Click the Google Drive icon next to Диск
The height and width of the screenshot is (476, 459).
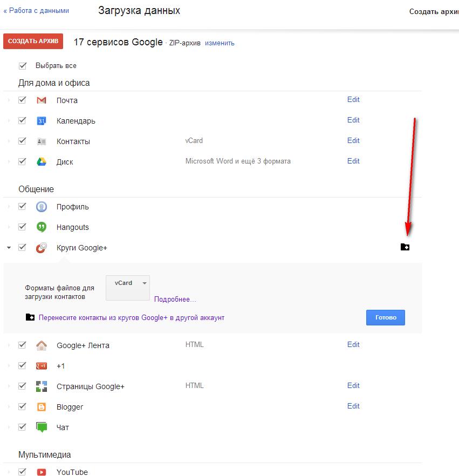coord(42,162)
